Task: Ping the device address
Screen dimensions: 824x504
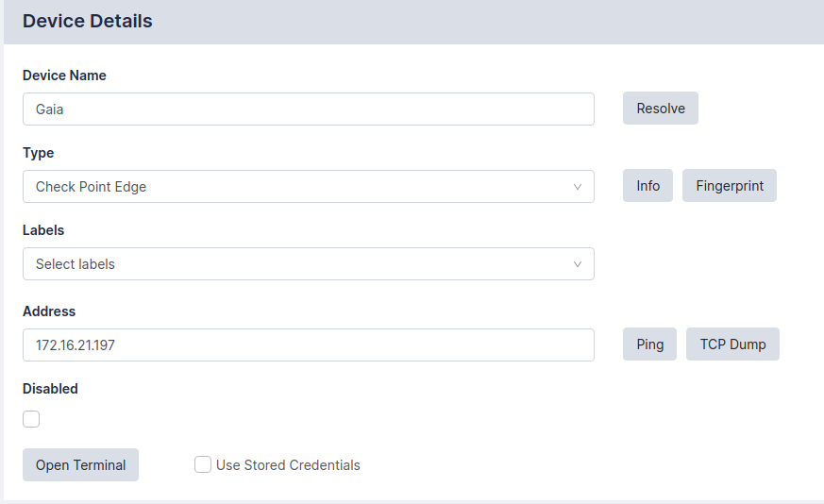Action: 649,344
